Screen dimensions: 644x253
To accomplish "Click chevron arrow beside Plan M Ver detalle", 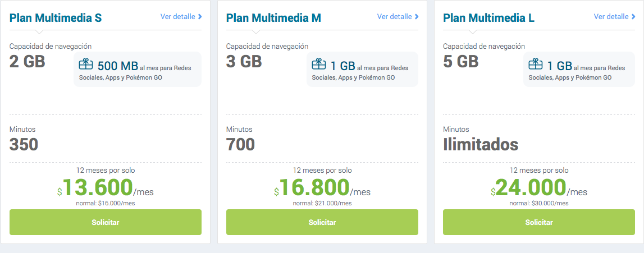I will pyautogui.click(x=417, y=17).
